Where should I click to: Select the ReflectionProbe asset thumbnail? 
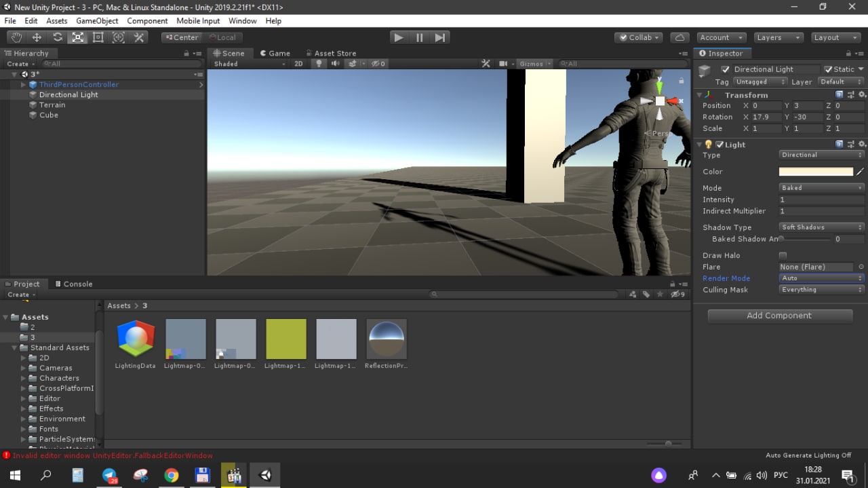[x=387, y=339]
